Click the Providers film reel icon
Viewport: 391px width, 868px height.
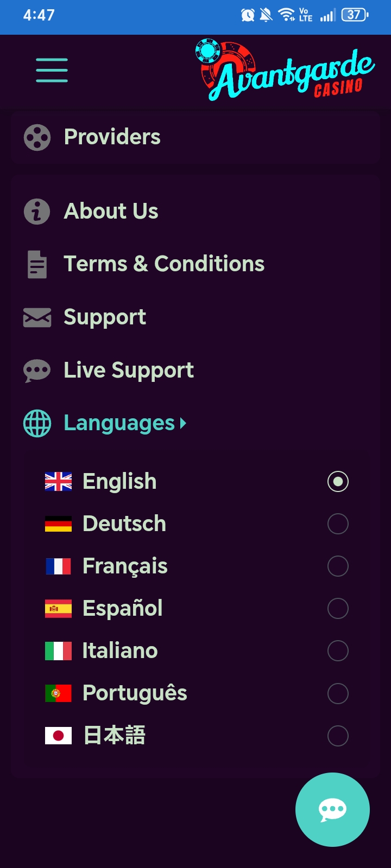37,137
